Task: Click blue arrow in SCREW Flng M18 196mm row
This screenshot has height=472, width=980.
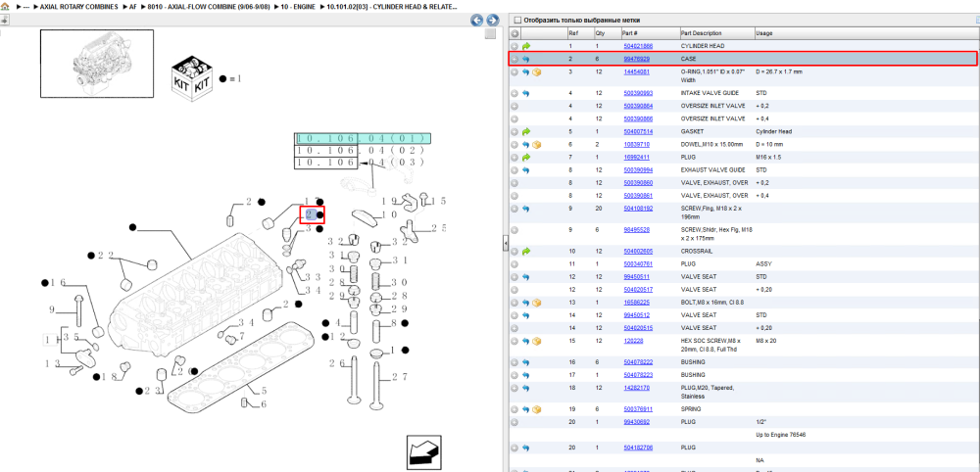Action: click(x=525, y=209)
